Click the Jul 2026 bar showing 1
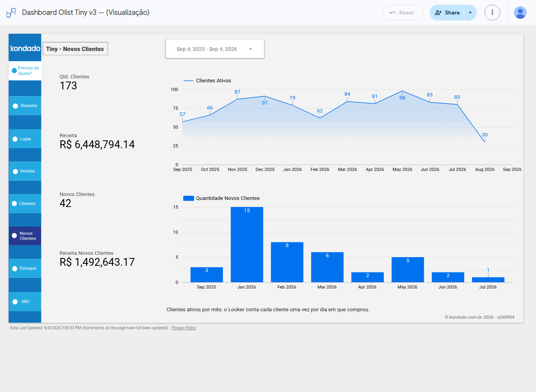This screenshot has width=536, height=392. [x=488, y=280]
